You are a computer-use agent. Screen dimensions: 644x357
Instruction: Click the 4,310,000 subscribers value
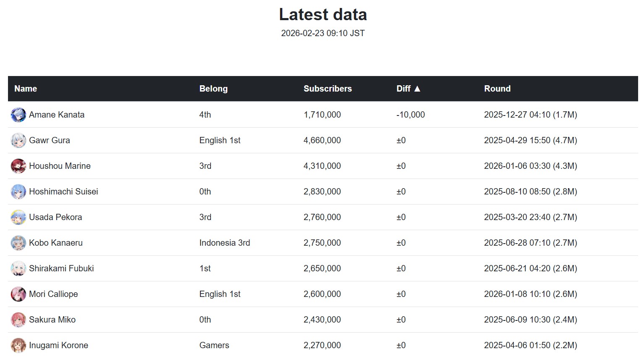click(x=322, y=166)
